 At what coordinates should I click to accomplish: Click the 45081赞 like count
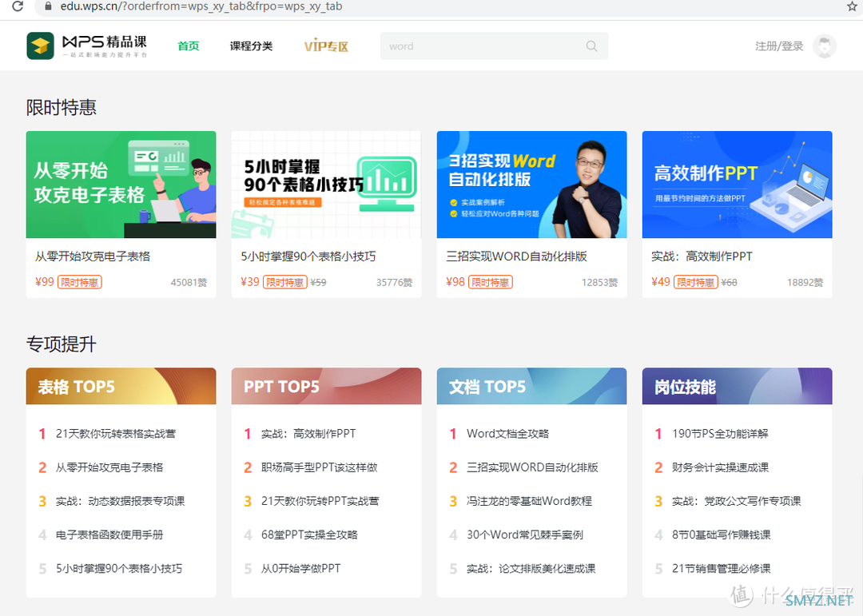(x=189, y=283)
